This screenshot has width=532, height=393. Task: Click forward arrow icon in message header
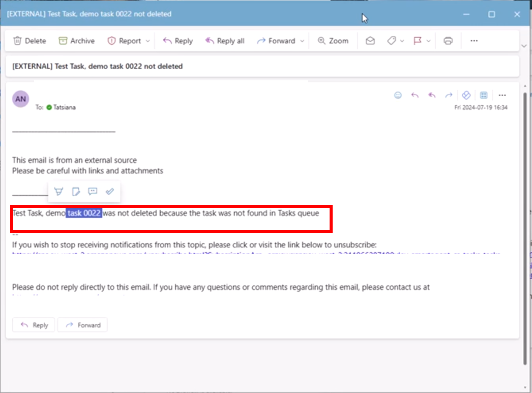tap(449, 95)
